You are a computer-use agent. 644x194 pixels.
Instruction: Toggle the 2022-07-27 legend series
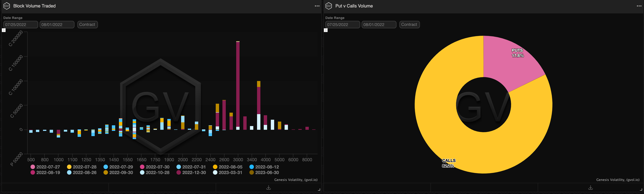pyautogui.click(x=45, y=167)
